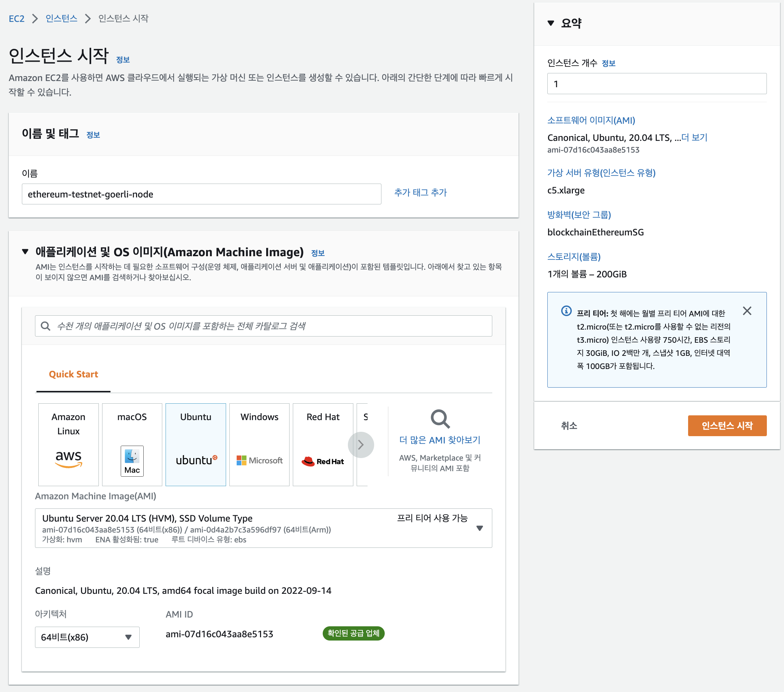Viewport: 784px width, 692px height.
Task: Select the Ubuntu AMI tile
Action: pyautogui.click(x=195, y=444)
